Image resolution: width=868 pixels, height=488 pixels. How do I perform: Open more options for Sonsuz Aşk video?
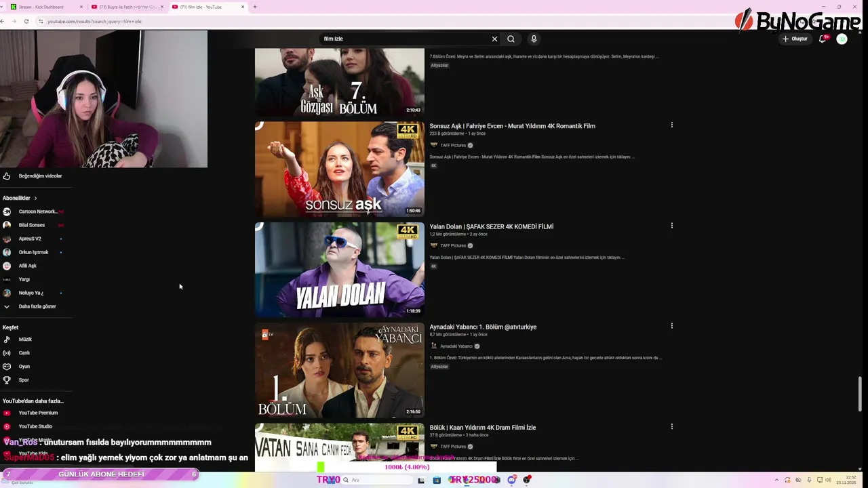point(671,125)
